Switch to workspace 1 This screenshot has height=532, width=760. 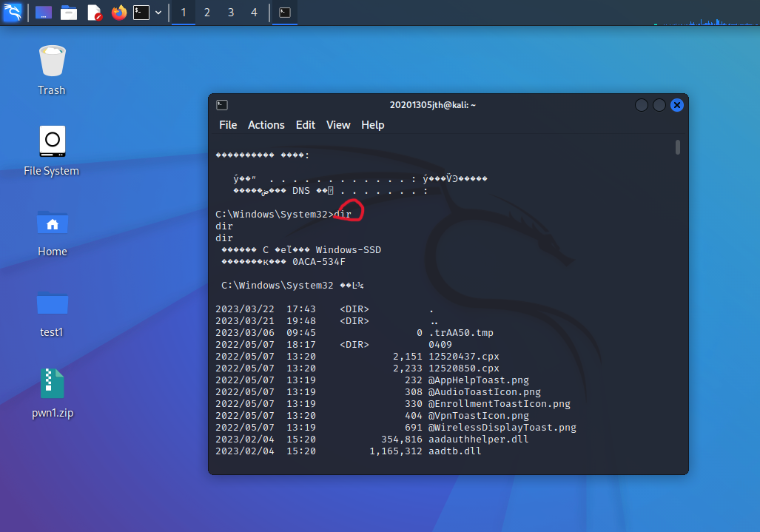coord(184,13)
